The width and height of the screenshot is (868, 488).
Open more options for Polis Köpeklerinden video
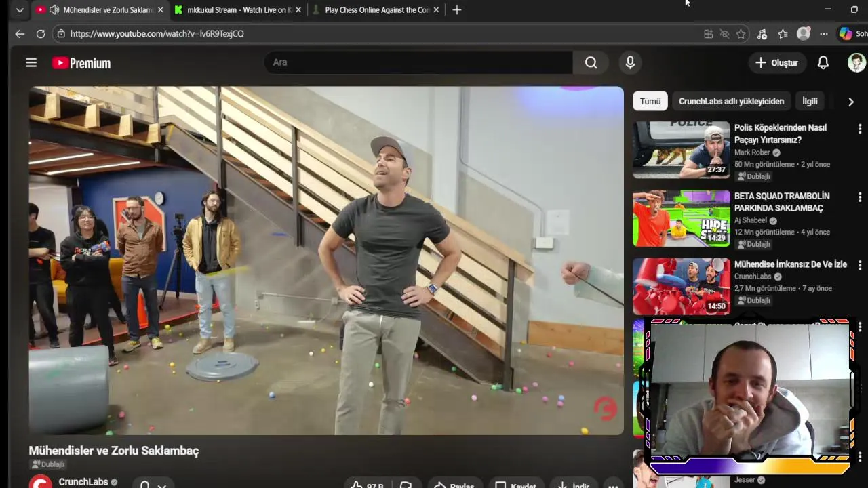[x=860, y=129]
